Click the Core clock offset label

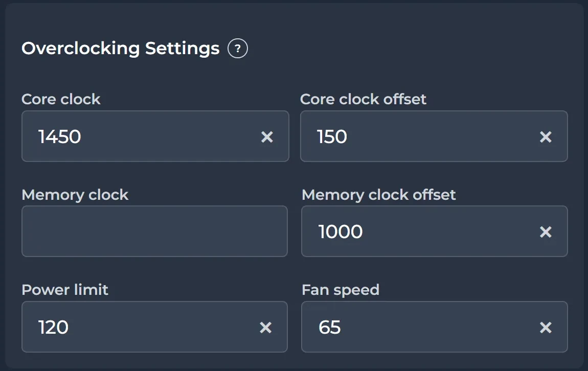point(363,99)
